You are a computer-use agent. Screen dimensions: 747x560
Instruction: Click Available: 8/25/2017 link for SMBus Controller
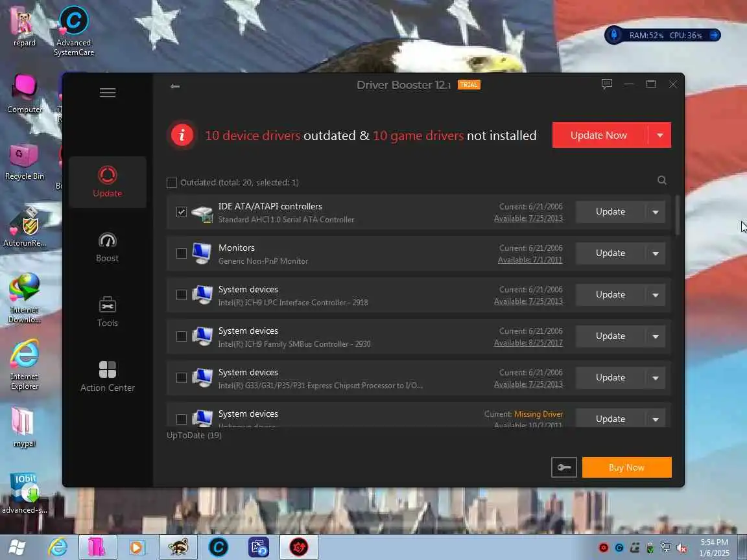pos(528,343)
